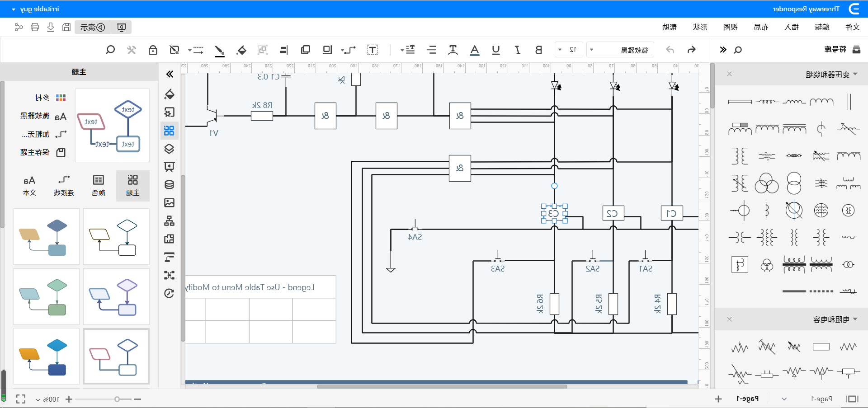The width and height of the screenshot is (868, 408).
Task: Toggle underline formatting
Action: (x=496, y=50)
